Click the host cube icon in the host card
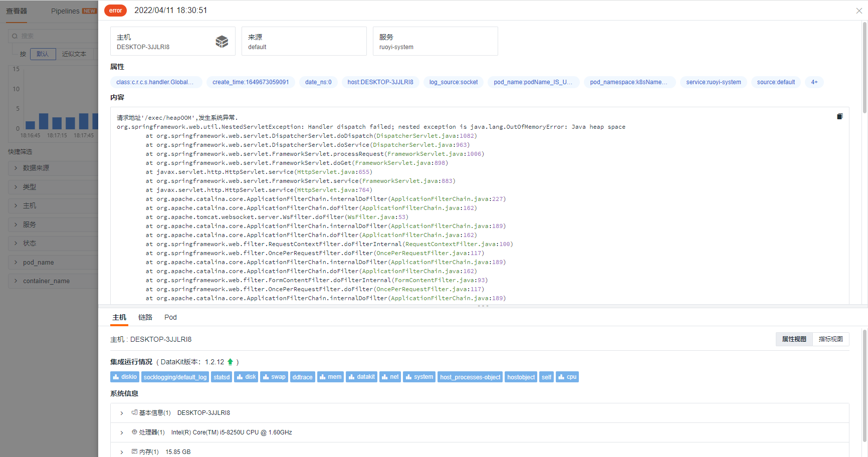 point(222,42)
